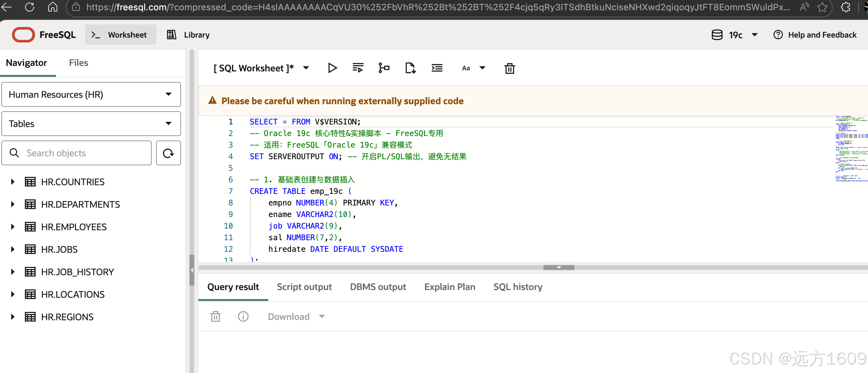Open the Tables object type dropdown

tap(91, 124)
